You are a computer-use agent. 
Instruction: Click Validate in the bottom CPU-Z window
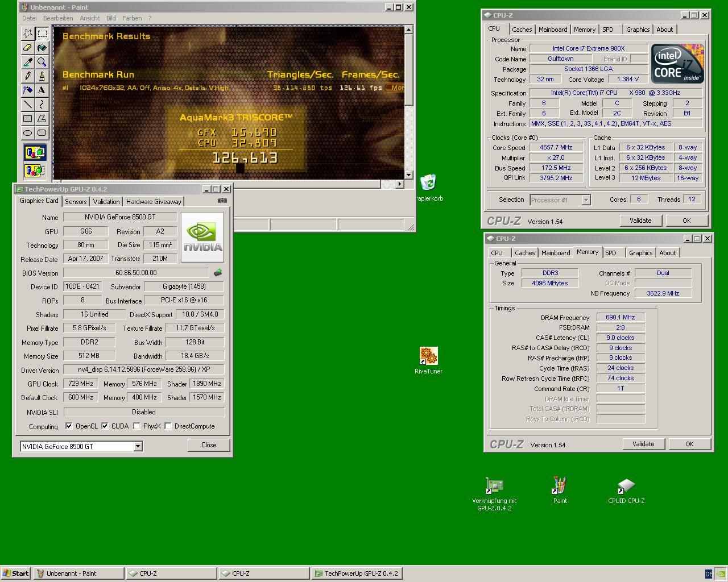643,444
